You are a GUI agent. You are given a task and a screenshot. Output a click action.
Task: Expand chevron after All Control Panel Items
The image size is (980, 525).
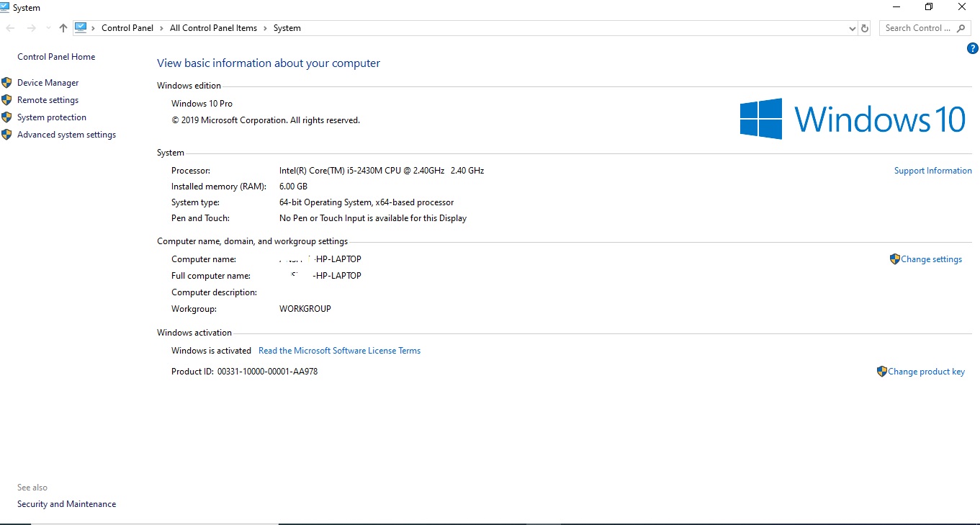(x=265, y=28)
